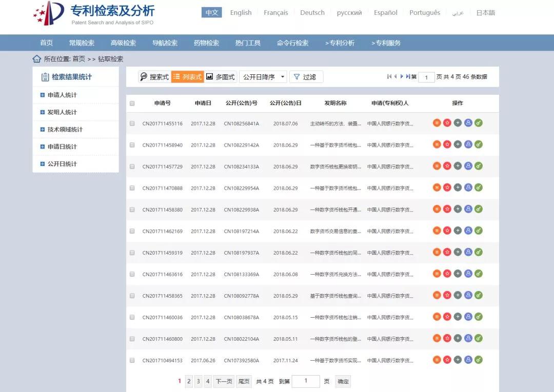This screenshot has width=554, height=392.
Task: Check the box next to CN201711463616
Action: (132, 274)
